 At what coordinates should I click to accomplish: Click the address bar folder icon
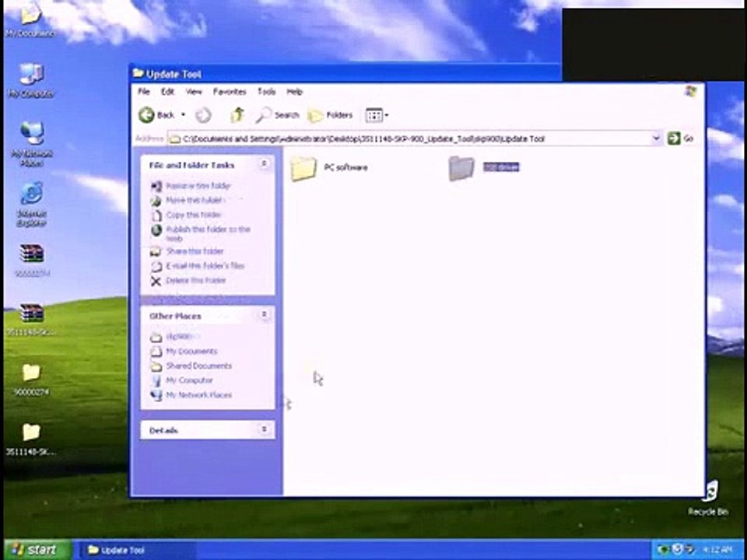point(175,138)
